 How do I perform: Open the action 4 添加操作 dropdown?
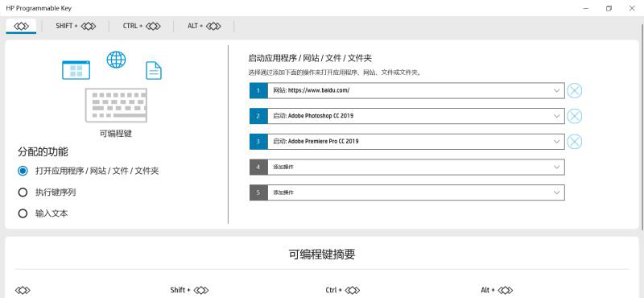click(x=407, y=168)
